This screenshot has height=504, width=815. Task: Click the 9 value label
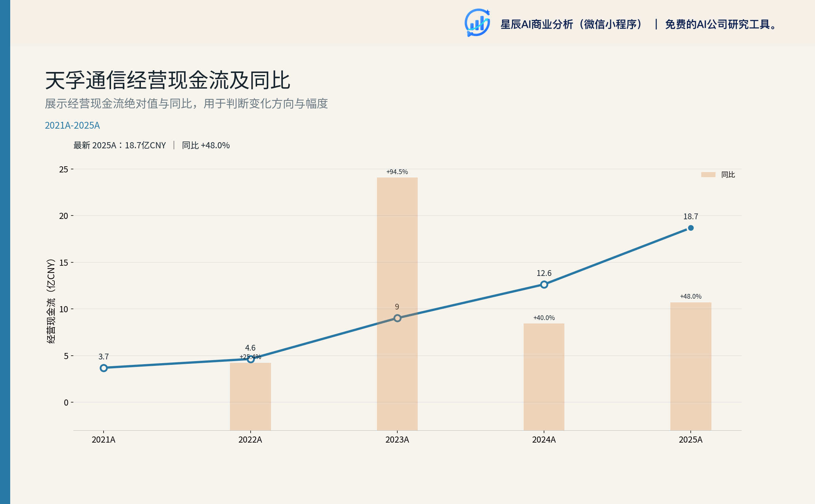point(397,307)
